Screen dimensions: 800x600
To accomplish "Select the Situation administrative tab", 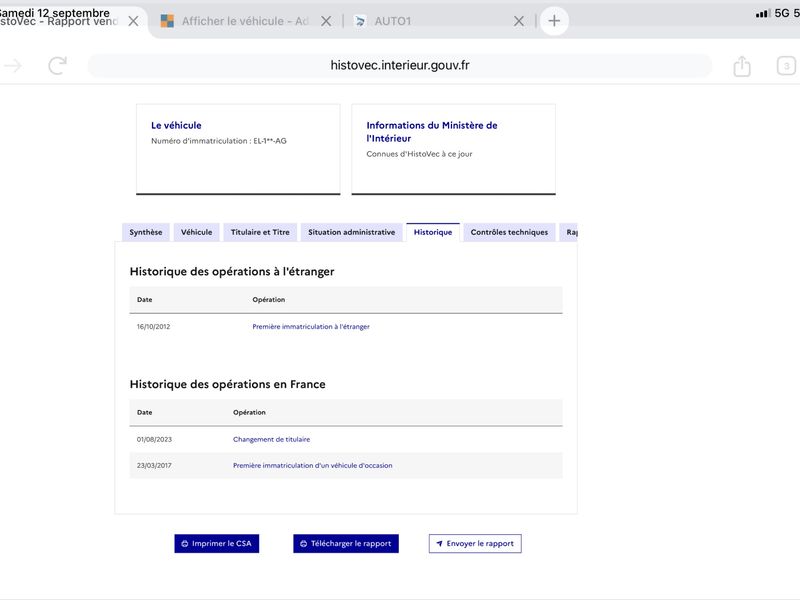I will tap(352, 232).
